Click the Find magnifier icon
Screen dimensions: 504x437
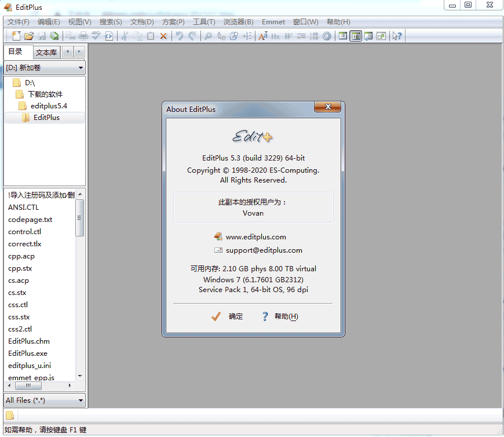(x=208, y=36)
